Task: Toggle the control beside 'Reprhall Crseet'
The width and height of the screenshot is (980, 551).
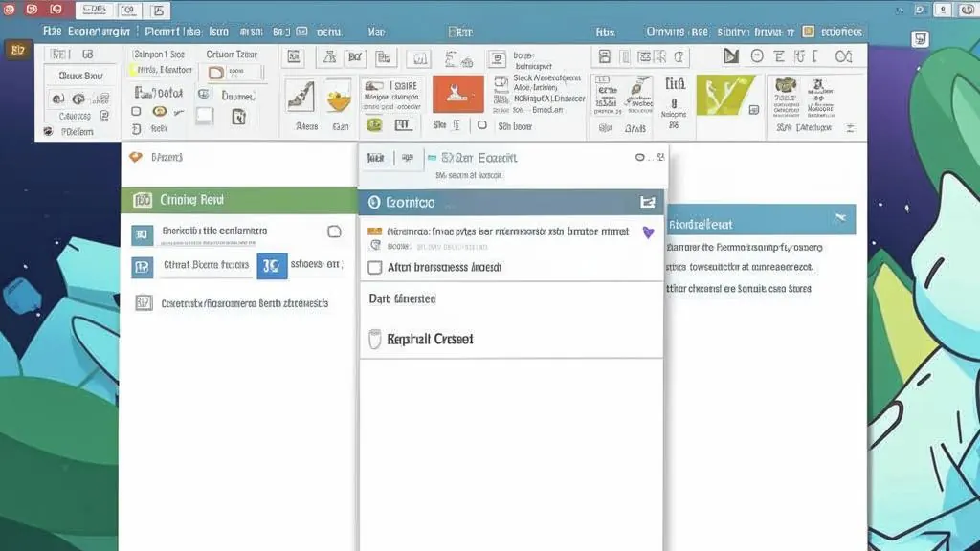Action: pyautogui.click(x=374, y=339)
